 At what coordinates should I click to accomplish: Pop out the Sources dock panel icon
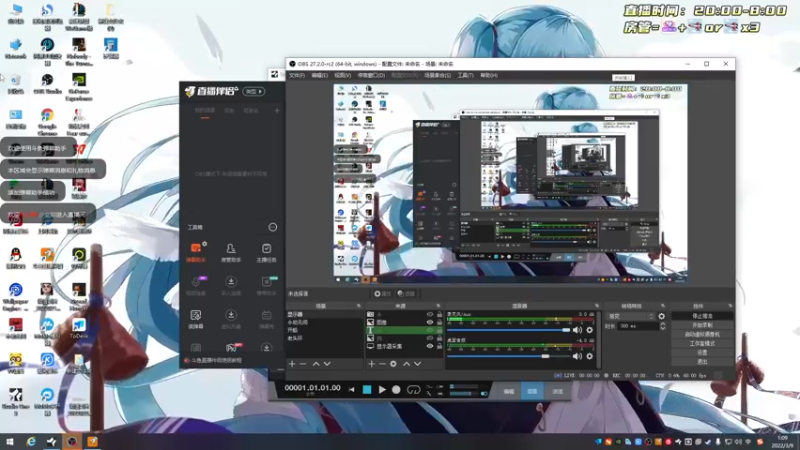pyautogui.click(x=438, y=306)
